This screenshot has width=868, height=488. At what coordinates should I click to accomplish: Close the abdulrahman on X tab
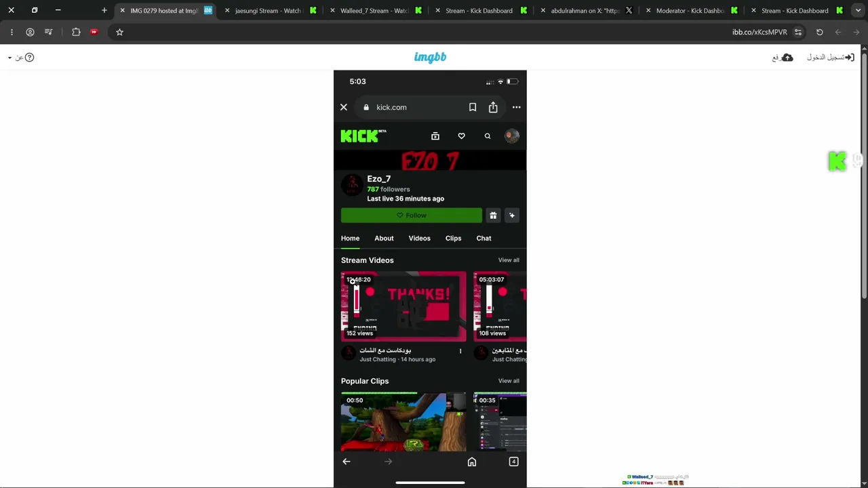pos(543,10)
